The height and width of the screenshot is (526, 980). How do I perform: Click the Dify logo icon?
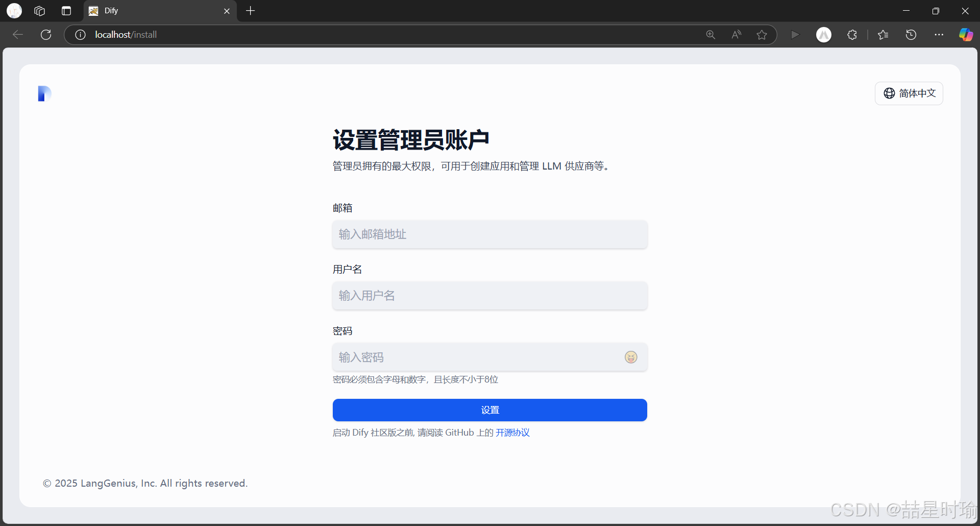point(44,93)
